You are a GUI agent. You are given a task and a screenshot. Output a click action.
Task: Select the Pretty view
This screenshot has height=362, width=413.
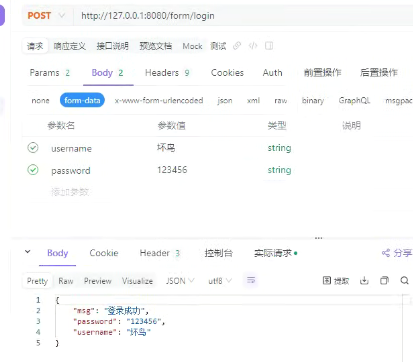(37, 281)
